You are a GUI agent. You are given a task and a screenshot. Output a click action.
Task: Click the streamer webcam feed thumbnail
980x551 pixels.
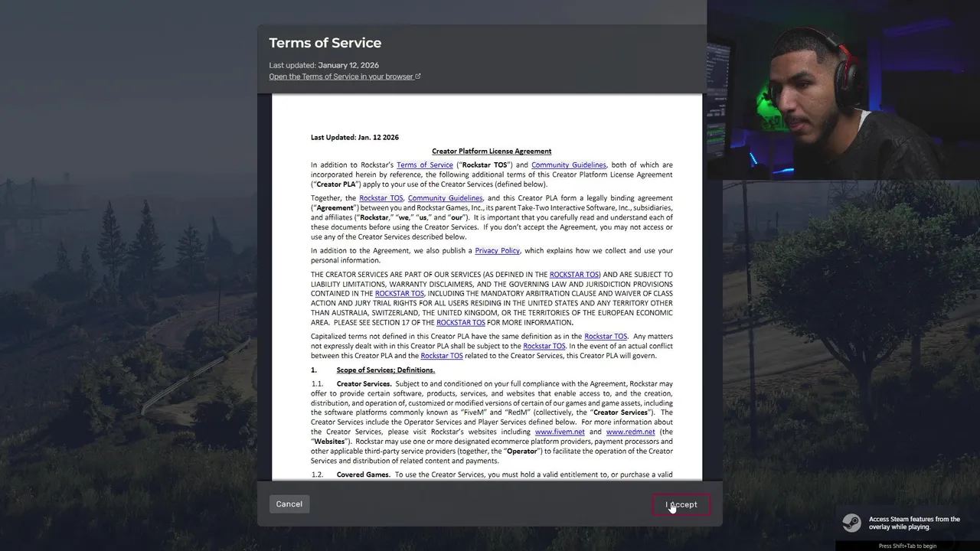point(843,90)
